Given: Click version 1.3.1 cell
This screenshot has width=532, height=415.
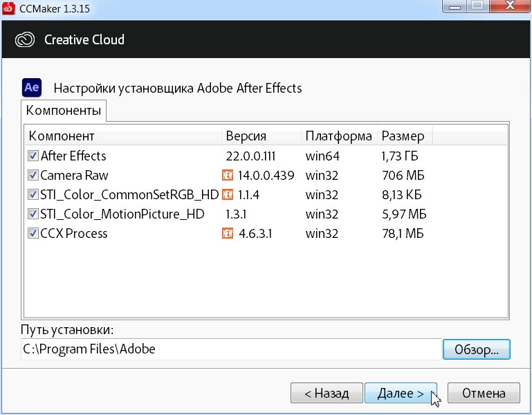Looking at the screenshot, I should pyautogui.click(x=236, y=214).
